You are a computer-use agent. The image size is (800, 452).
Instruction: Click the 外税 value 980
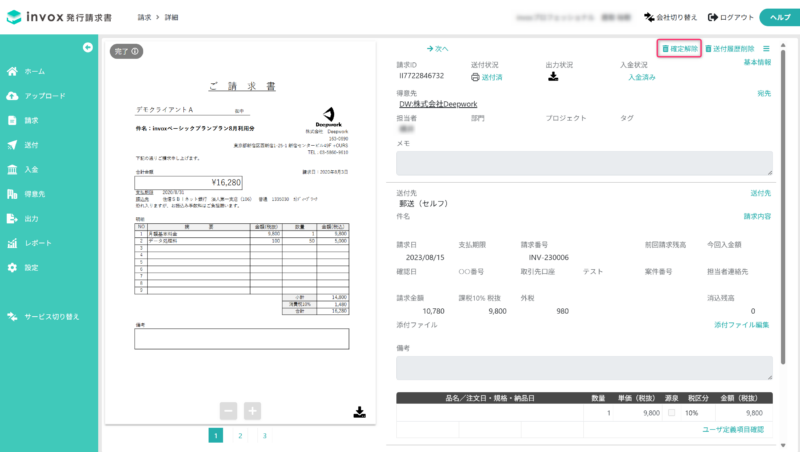coord(562,311)
